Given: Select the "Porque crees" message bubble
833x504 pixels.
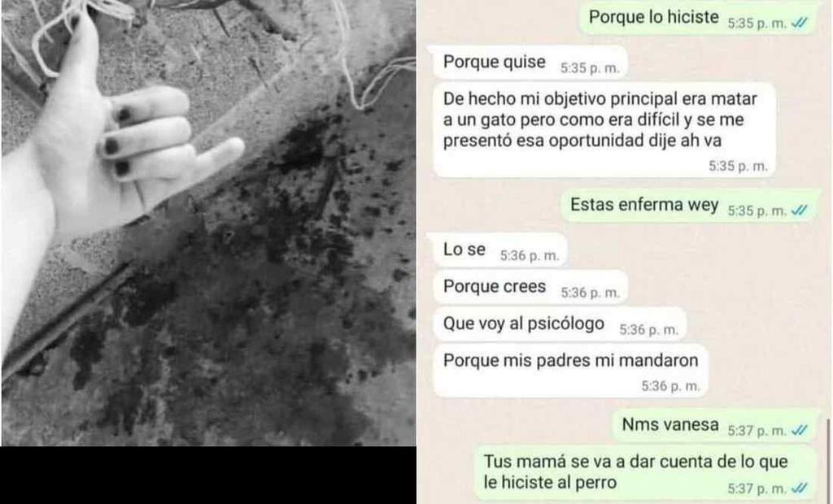Looking at the screenshot, I should click(x=530, y=287).
